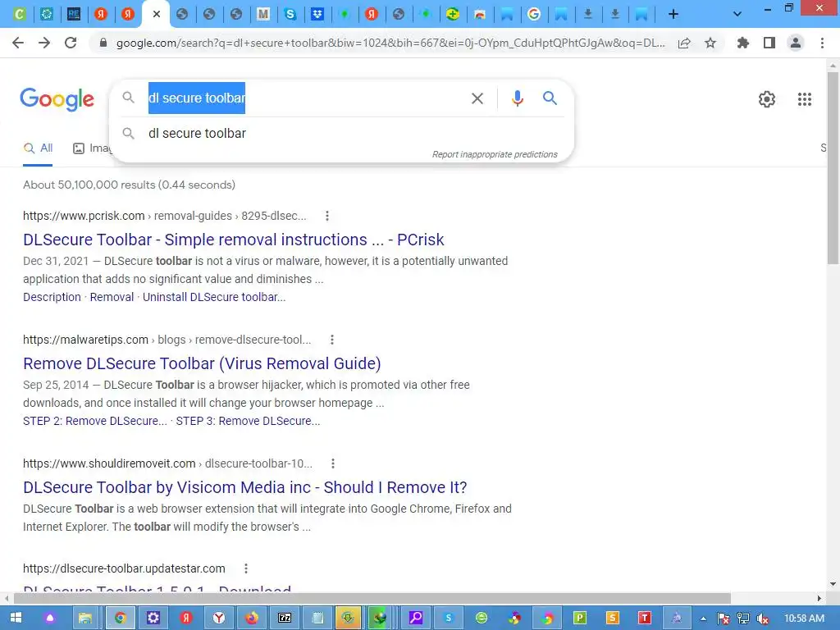Open a new browser tab
The height and width of the screenshot is (630, 840).
673,15
